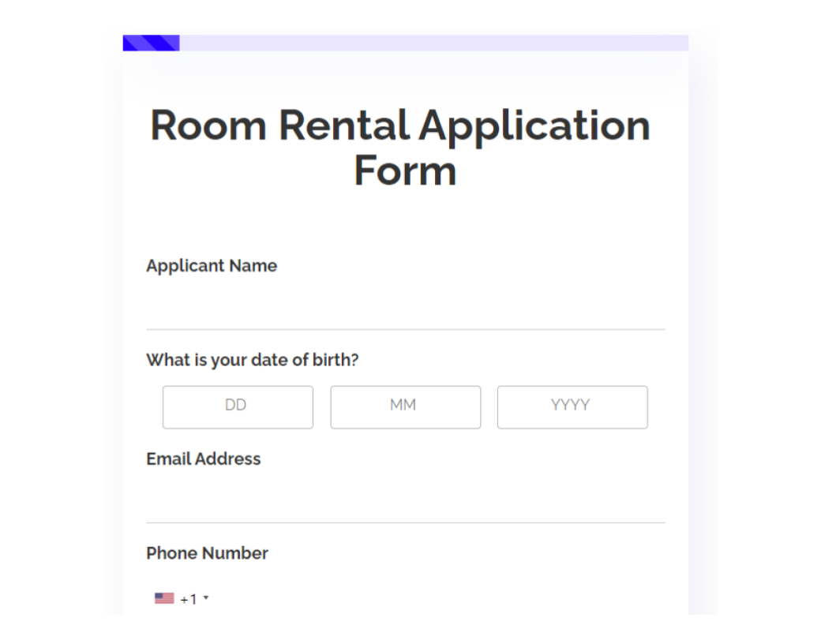Click the MM month field

coord(405,407)
